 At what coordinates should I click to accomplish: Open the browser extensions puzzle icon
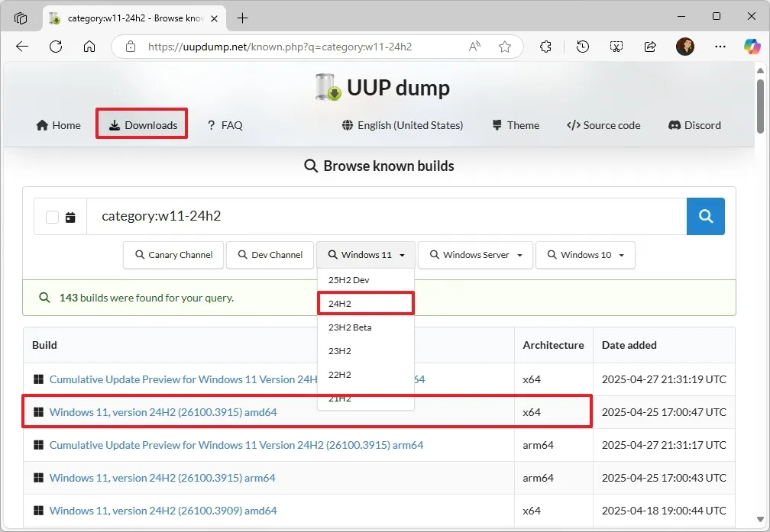[x=545, y=47]
